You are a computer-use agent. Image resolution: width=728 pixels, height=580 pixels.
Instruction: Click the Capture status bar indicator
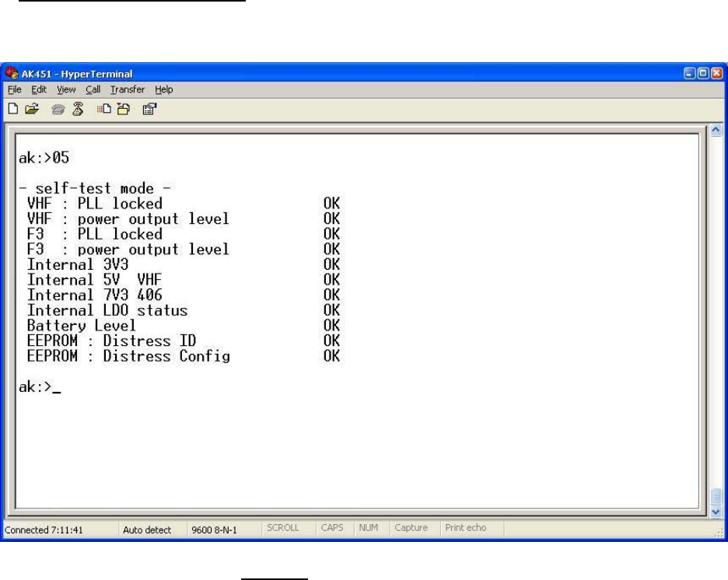[x=411, y=529]
